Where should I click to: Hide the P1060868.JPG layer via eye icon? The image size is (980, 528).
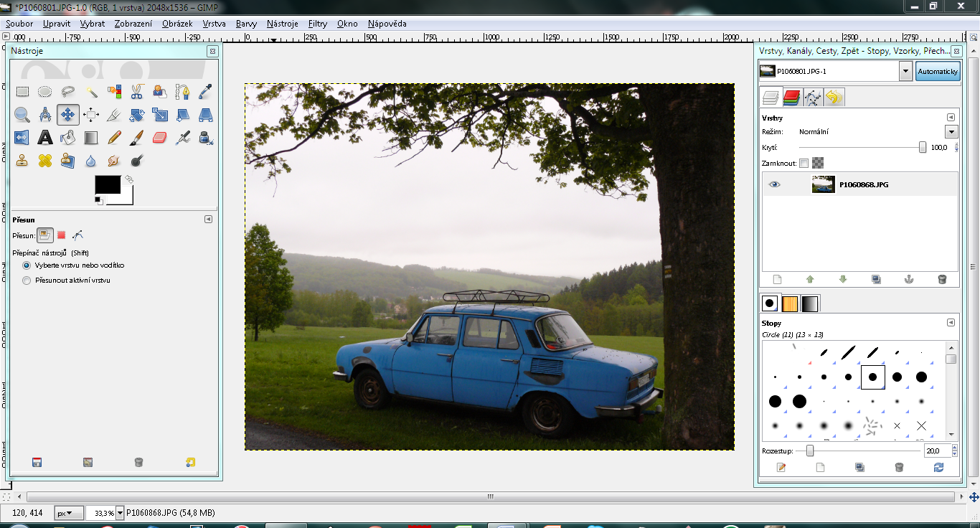pos(774,184)
